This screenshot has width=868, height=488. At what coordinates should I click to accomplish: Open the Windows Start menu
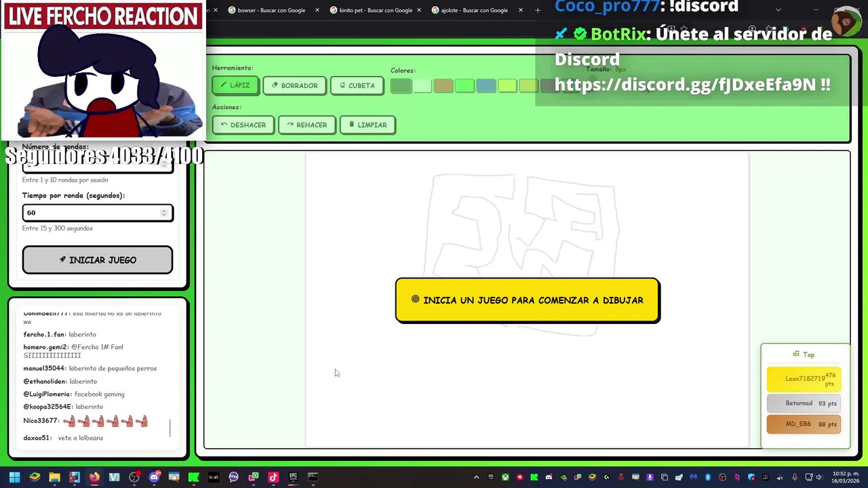pyautogui.click(x=14, y=477)
